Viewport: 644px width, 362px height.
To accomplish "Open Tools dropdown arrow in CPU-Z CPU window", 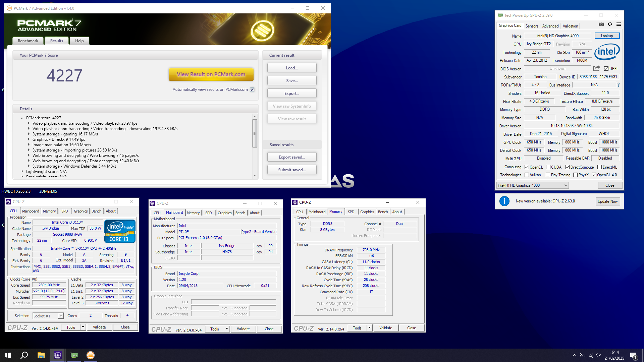I will point(83,327).
